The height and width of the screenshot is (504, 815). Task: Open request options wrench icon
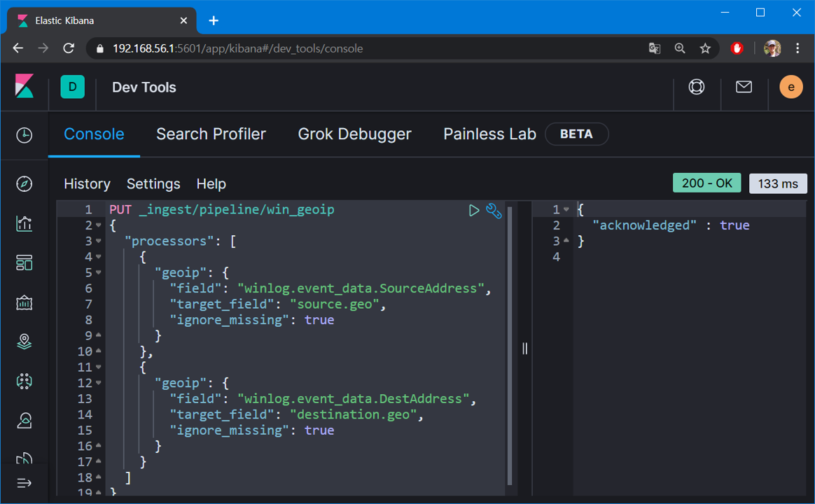pos(494,211)
